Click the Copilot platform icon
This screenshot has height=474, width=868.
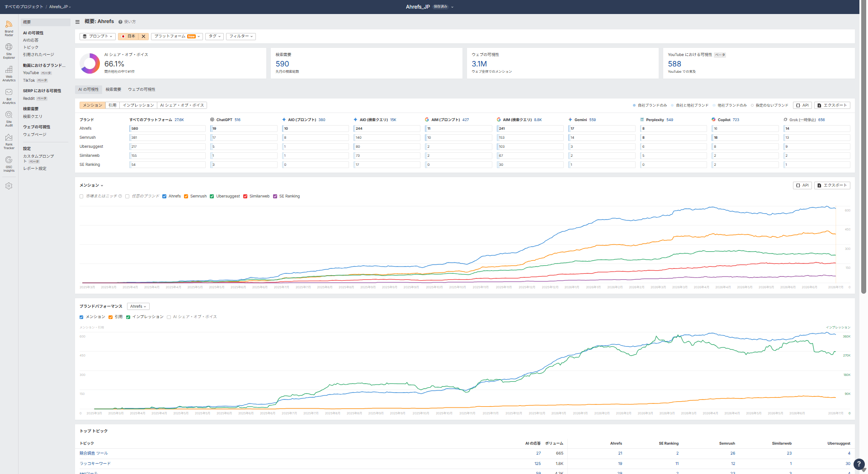713,120
